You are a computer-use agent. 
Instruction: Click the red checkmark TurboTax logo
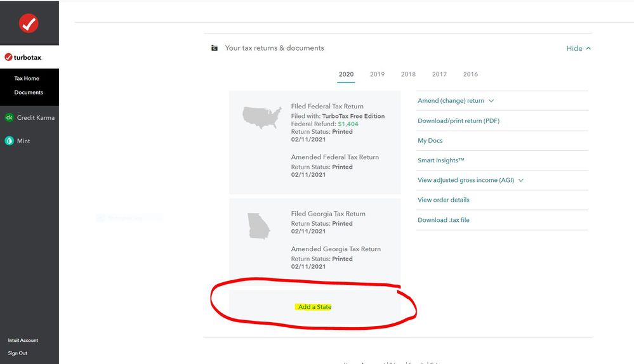pos(29,23)
